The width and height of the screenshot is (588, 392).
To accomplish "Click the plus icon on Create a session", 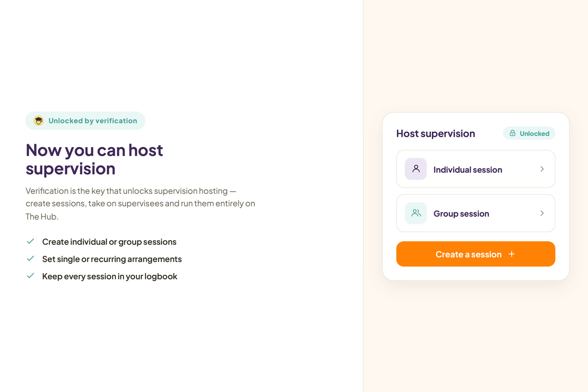I will [512, 254].
